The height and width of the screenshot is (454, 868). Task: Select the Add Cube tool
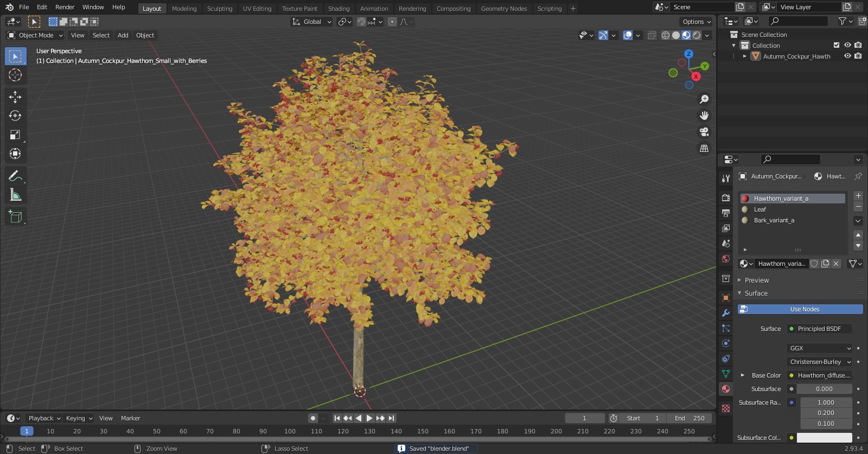pos(15,217)
